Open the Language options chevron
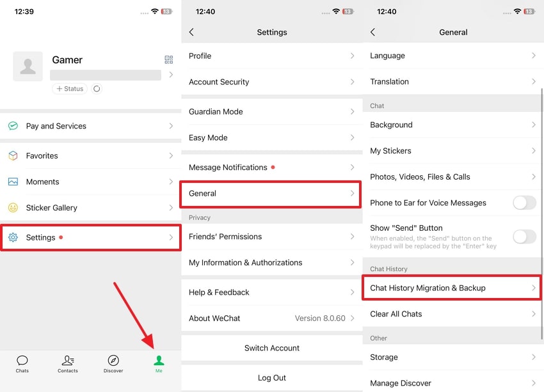The width and height of the screenshot is (544, 392). pos(534,56)
